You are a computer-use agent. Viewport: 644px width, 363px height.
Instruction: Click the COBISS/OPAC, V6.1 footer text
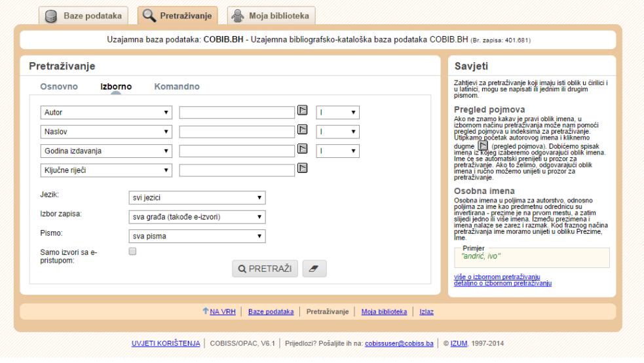(242, 343)
